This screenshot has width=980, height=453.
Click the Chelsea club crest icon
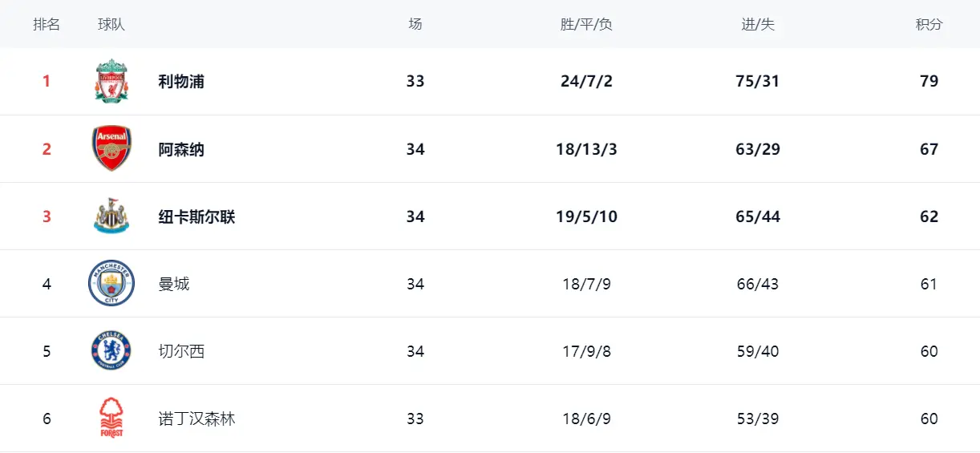111,350
